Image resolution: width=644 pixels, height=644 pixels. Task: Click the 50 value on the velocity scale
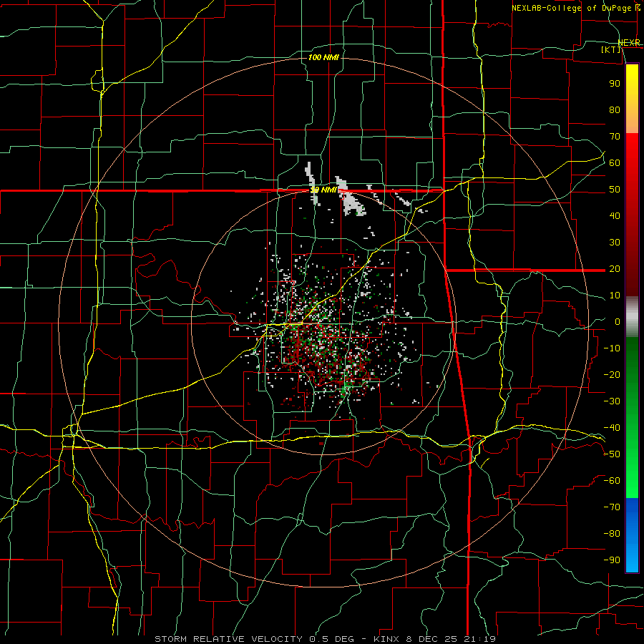pyautogui.click(x=615, y=190)
